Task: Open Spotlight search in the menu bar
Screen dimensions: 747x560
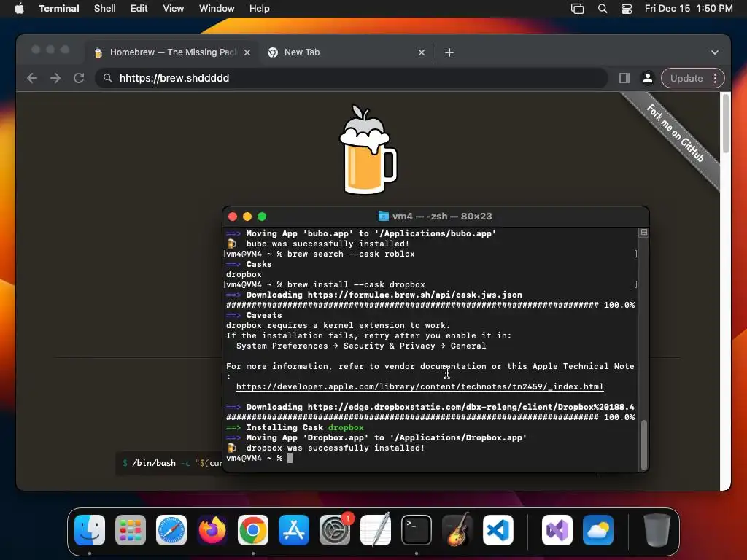Action: (x=602, y=9)
